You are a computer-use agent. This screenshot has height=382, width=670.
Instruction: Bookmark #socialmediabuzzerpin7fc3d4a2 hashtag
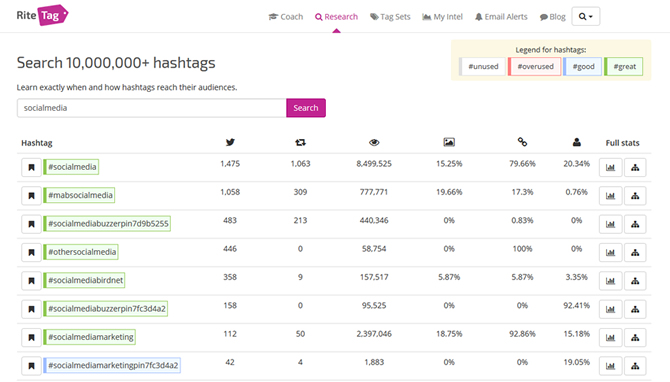[x=31, y=309]
